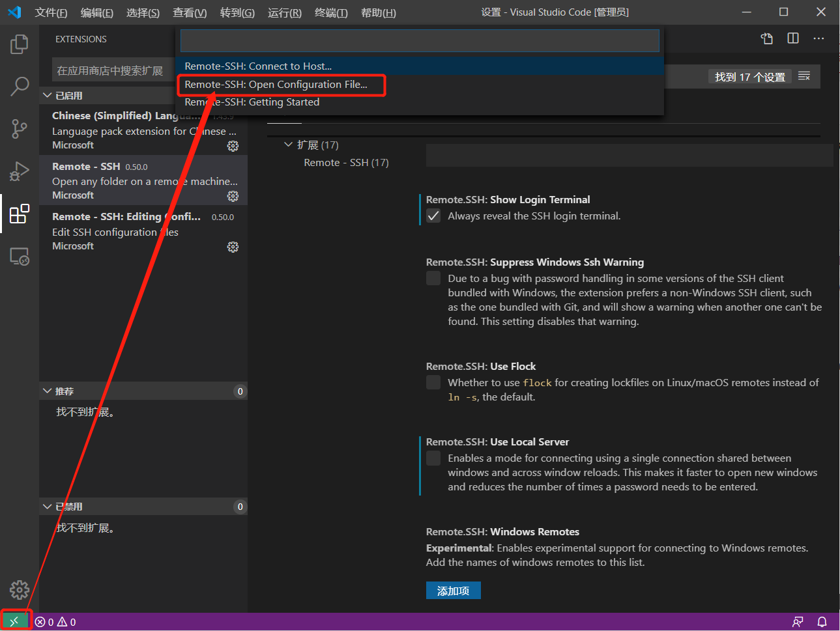Open gear for Remote - SSH: Editing Config

pos(233,247)
